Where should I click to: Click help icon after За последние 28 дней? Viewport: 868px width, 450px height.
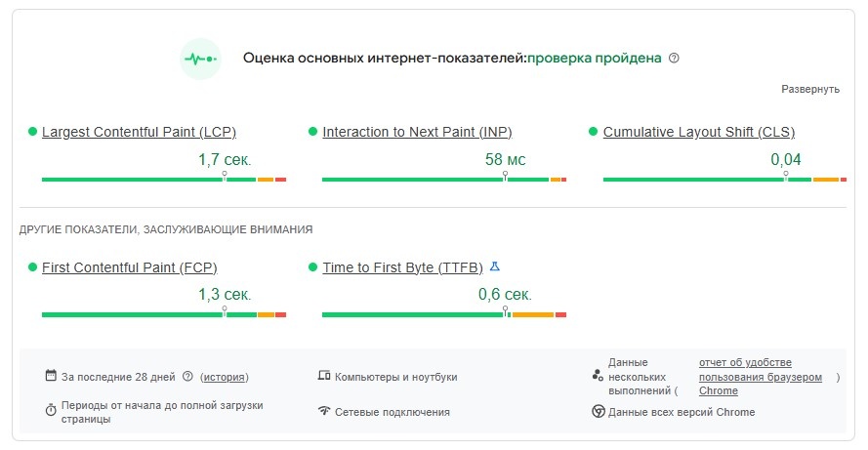pyautogui.click(x=187, y=377)
